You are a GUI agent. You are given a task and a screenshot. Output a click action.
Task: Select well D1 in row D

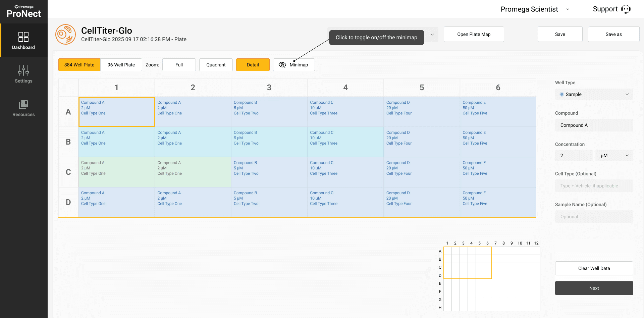tap(116, 202)
